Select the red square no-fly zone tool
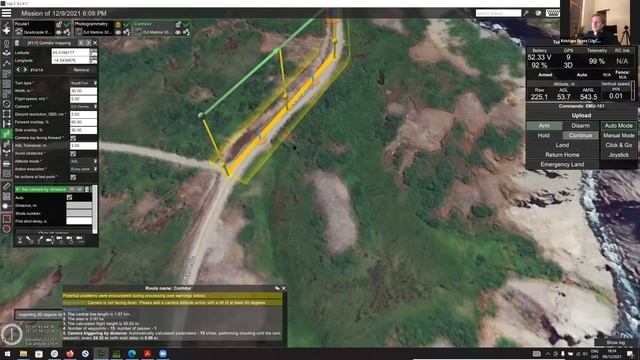The image size is (640, 360). [x=7, y=219]
